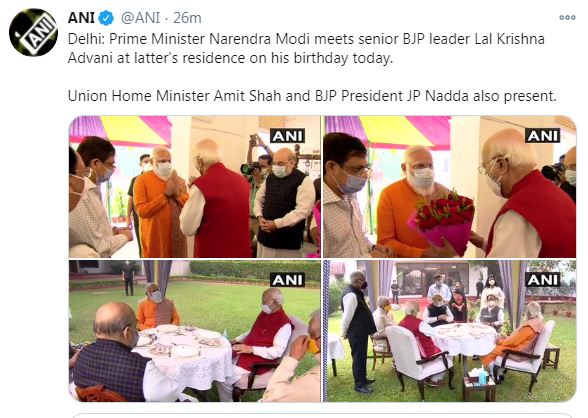Click the @ANI handle
The height and width of the screenshot is (418, 588).
tap(140, 18)
